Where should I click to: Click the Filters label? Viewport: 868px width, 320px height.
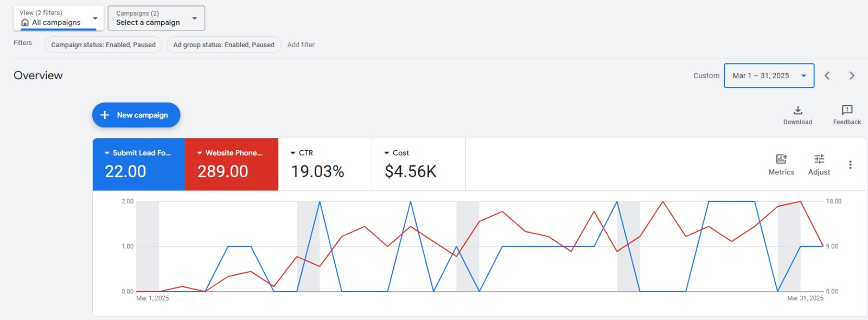point(23,43)
